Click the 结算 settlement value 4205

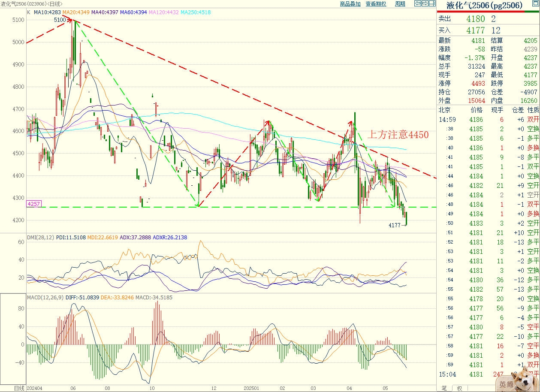pyautogui.click(x=530, y=41)
